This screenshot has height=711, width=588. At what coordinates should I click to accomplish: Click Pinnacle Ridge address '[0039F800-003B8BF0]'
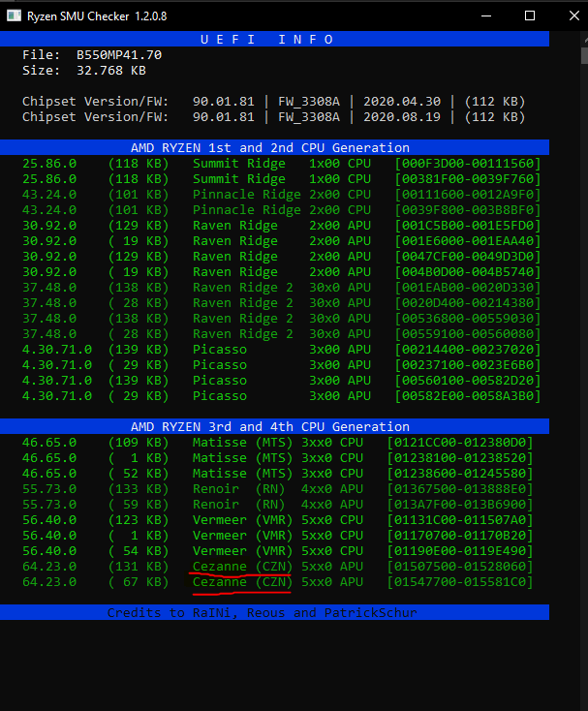(x=468, y=209)
